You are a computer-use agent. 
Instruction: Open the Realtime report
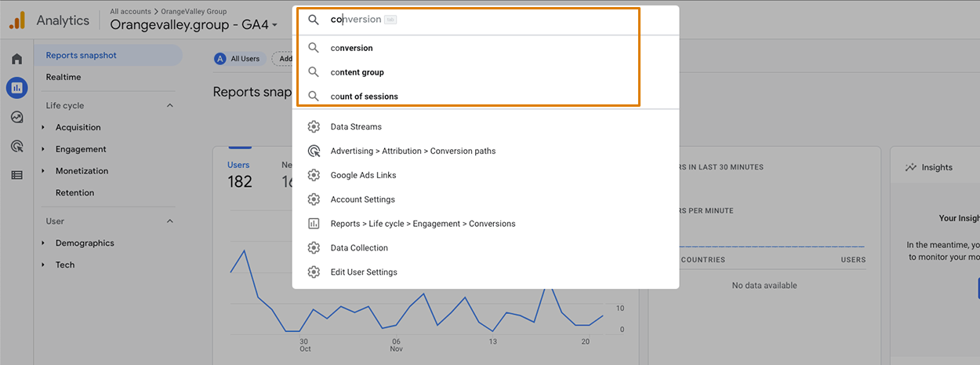(x=64, y=77)
